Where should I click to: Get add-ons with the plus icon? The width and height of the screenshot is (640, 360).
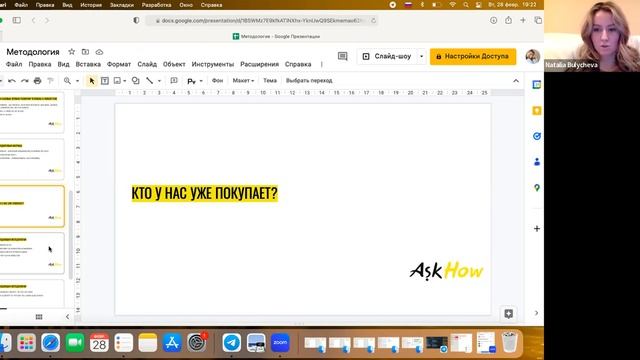tap(537, 229)
